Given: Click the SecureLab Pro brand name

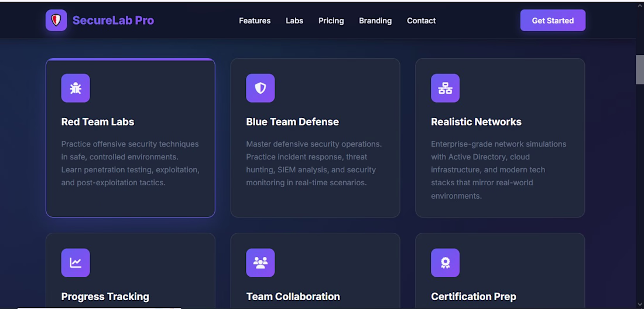Looking at the screenshot, I should (114, 20).
